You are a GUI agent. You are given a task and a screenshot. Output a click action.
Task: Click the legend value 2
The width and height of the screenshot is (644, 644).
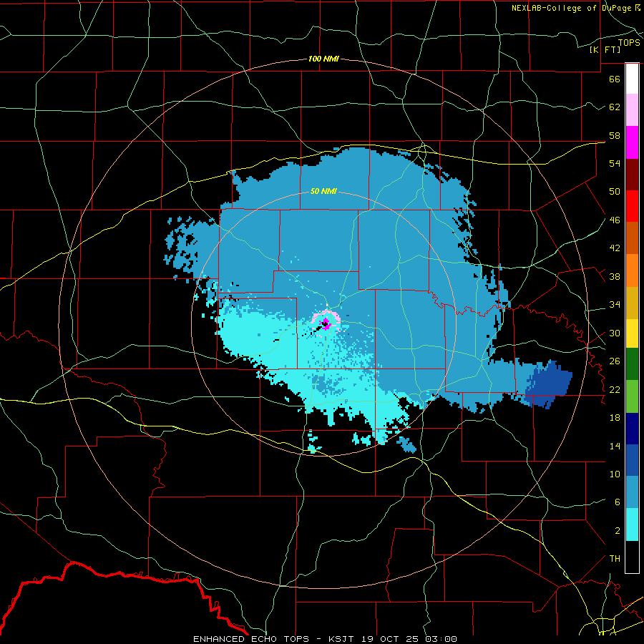coord(618,531)
